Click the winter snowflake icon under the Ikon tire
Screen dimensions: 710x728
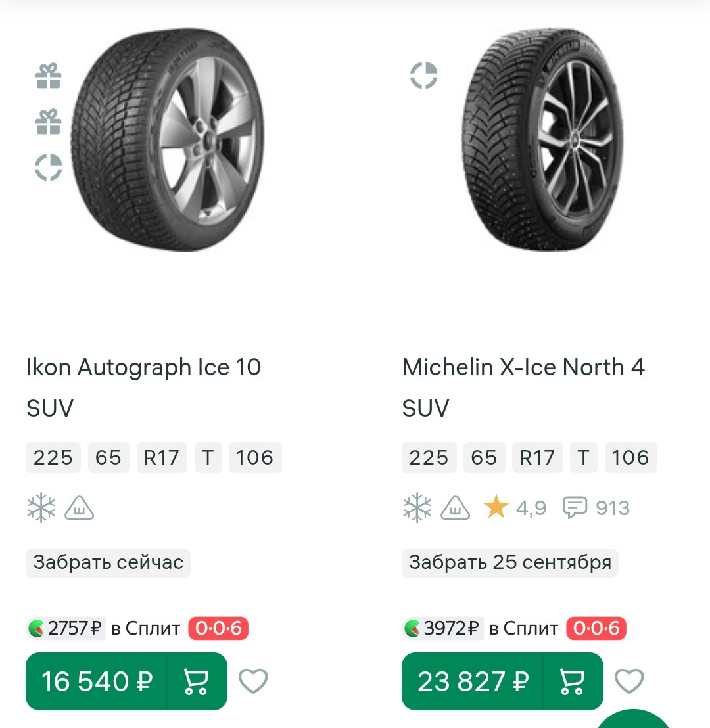pos(41,508)
